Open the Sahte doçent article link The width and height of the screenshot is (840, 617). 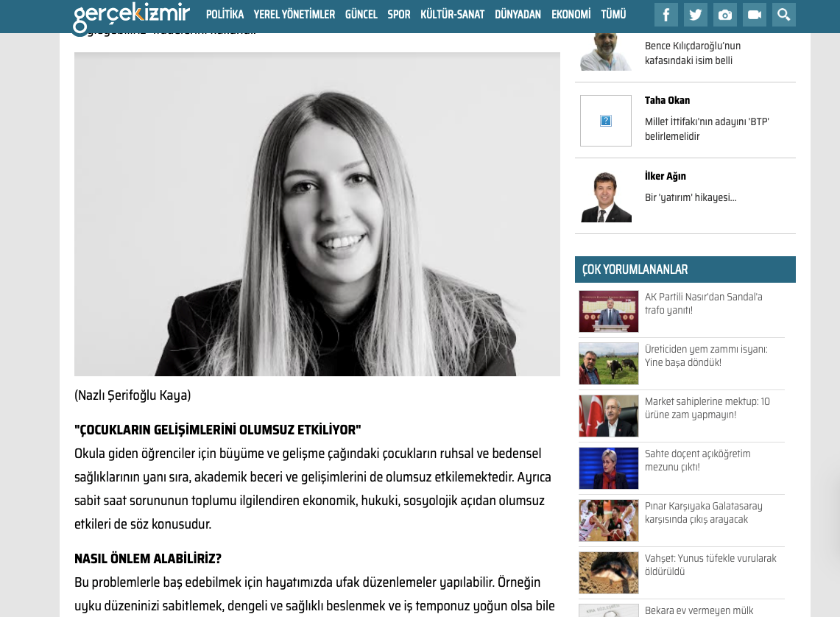(x=697, y=460)
